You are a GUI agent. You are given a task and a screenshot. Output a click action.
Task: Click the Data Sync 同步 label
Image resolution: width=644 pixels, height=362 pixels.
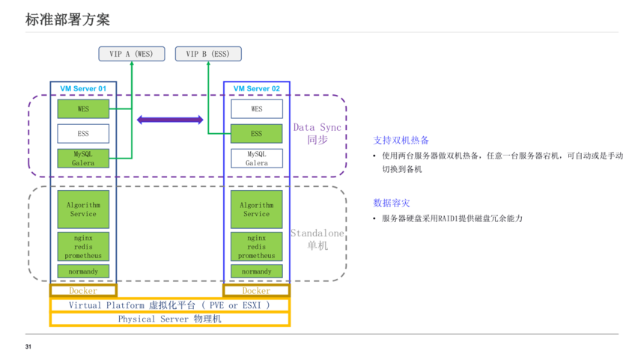pos(317,133)
